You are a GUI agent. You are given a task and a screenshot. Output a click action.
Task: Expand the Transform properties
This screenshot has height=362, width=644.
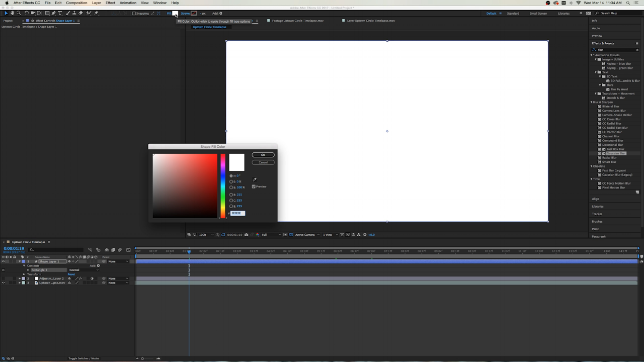click(x=24, y=274)
